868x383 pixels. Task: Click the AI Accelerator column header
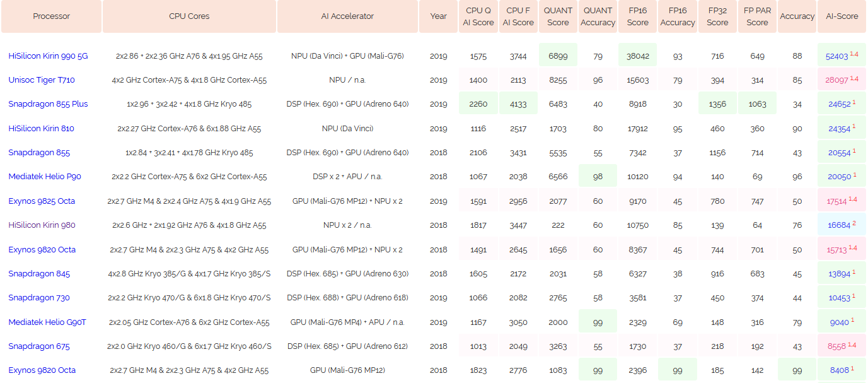pos(347,16)
